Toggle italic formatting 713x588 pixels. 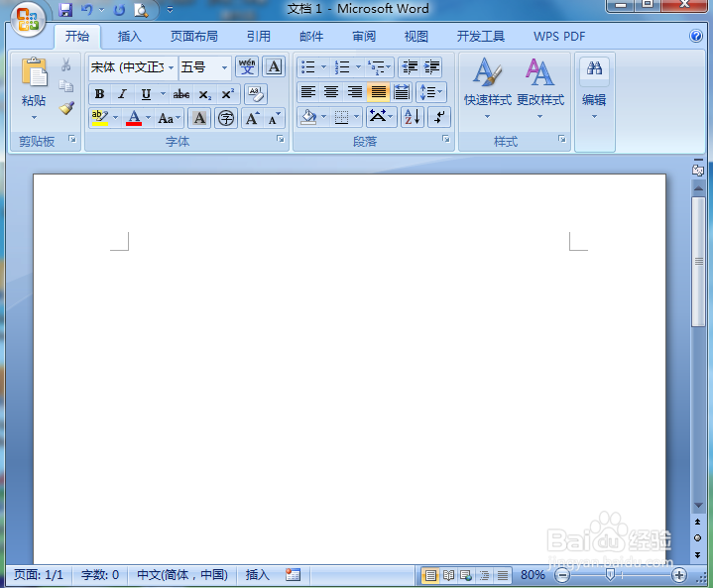[x=122, y=94]
